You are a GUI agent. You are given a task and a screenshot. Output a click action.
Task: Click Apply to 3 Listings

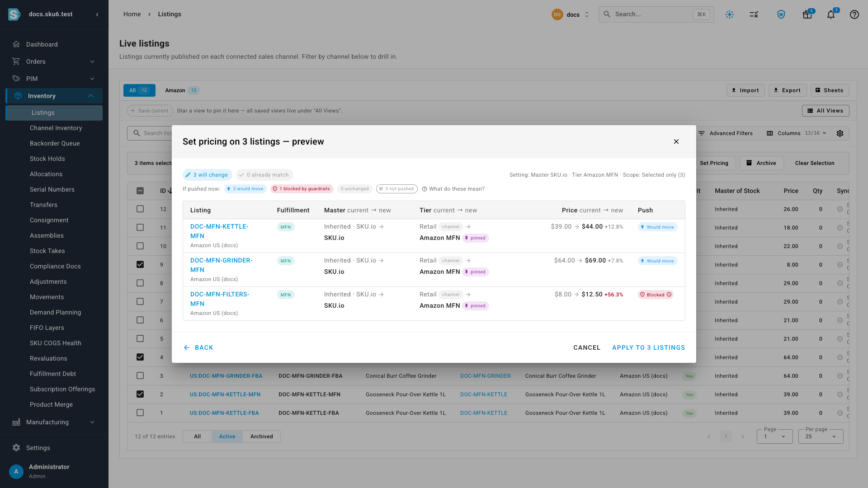point(648,347)
